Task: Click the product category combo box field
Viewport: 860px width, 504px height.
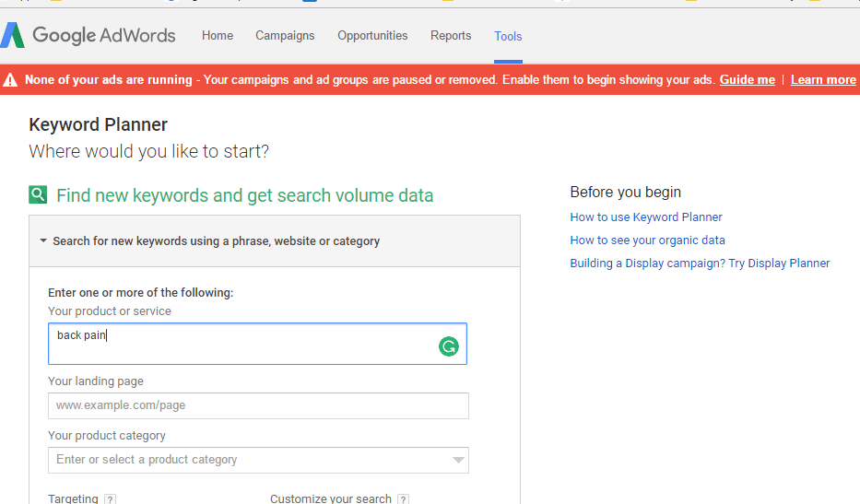Action: (x=258, y=460)
